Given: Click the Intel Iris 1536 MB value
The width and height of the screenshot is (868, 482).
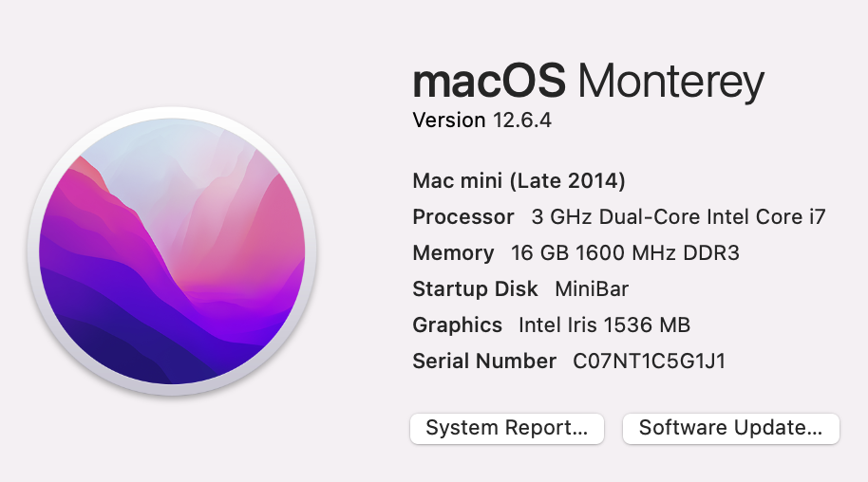Looking at the screenshot, I should coord(604,324).
